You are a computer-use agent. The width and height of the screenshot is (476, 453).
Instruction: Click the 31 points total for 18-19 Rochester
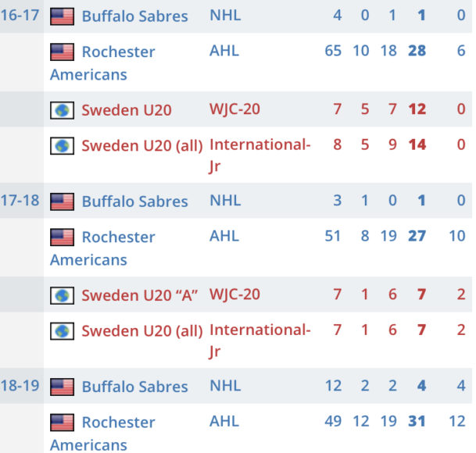pos(417,422)
